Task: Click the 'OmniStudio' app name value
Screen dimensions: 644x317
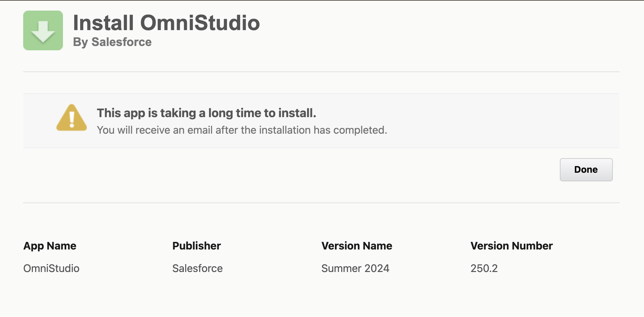Action: pos(51,268)
